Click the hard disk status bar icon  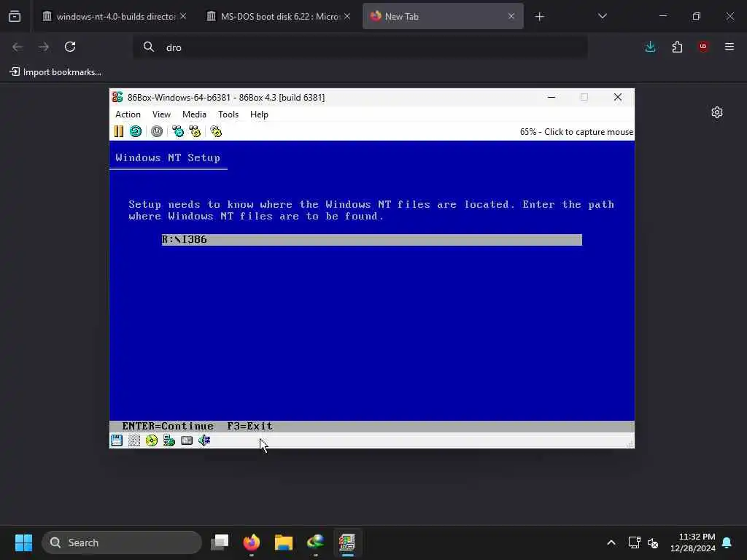[187, 440]
